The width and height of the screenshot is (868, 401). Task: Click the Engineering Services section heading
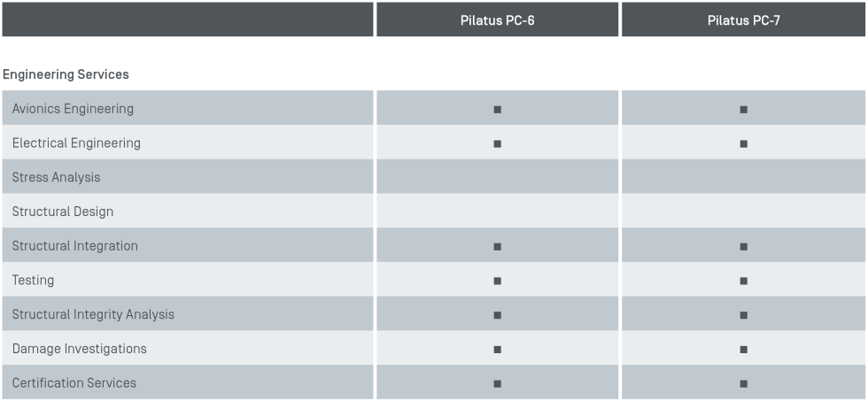(x=66, y=74)
